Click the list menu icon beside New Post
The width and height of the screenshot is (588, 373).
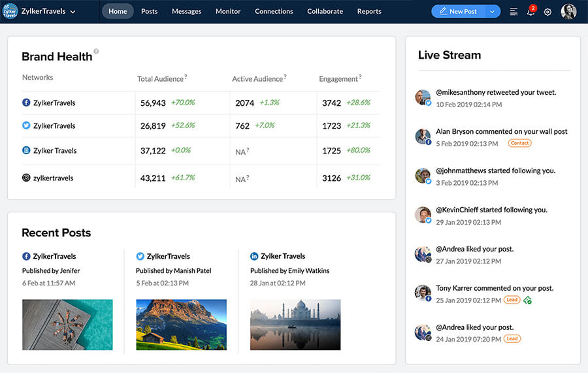pyautogui.click(x=514, y=12)
